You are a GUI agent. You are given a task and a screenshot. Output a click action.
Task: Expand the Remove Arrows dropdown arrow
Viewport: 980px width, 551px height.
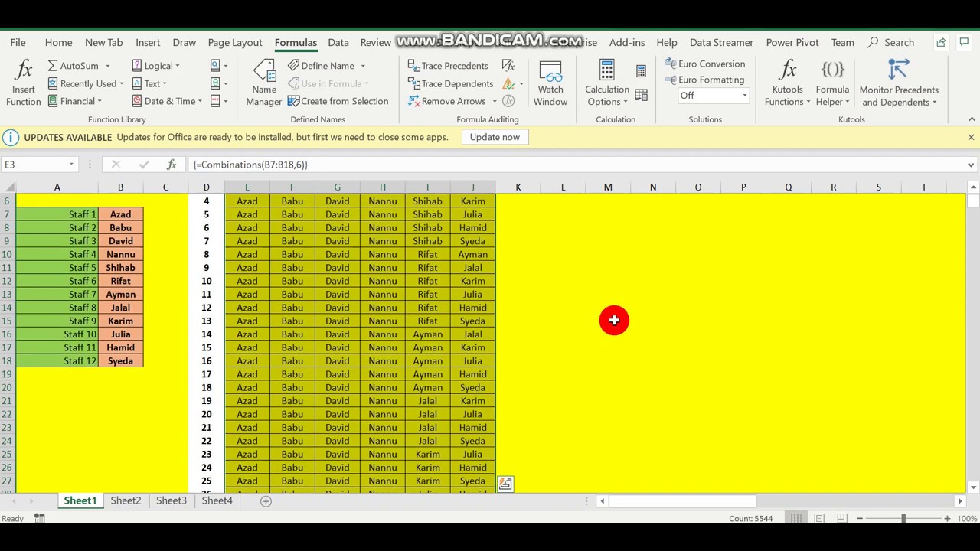tap(495, 101)
